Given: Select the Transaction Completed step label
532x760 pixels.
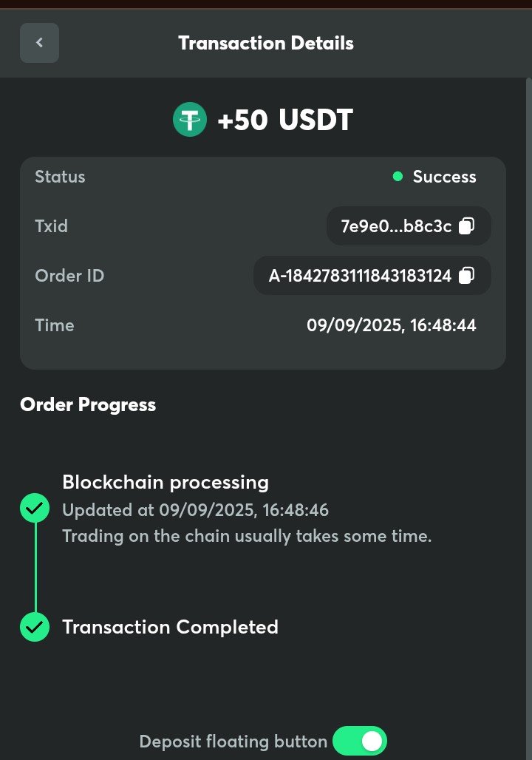Looking at the screenshot, I should (x=170, y=627).
